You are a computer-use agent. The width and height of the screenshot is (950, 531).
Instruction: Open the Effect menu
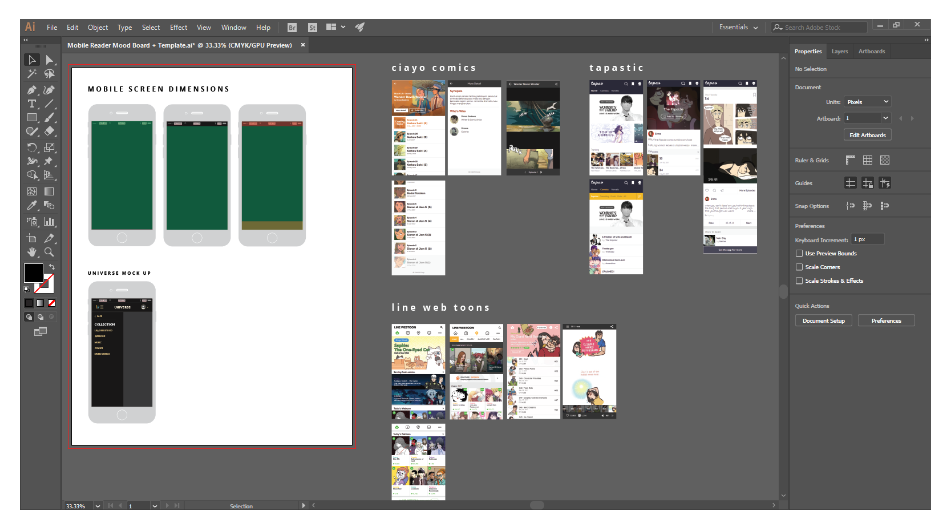tap(178, 27)
